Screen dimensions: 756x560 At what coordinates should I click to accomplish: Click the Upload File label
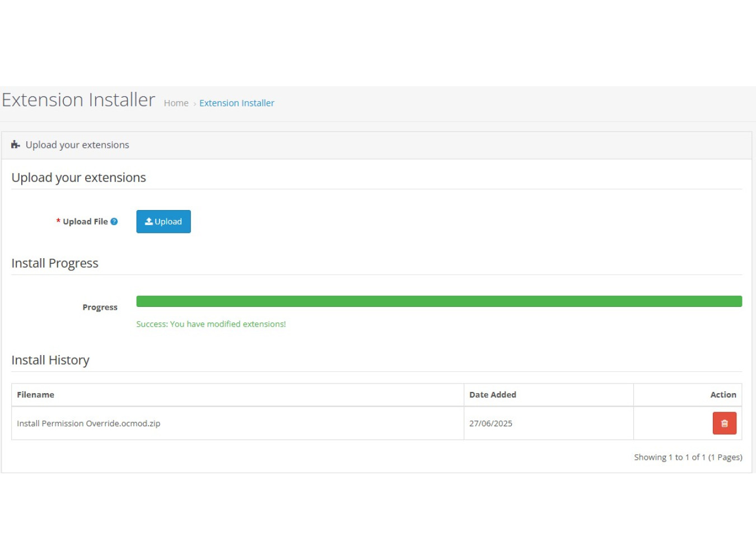click(x=85, y=222)
